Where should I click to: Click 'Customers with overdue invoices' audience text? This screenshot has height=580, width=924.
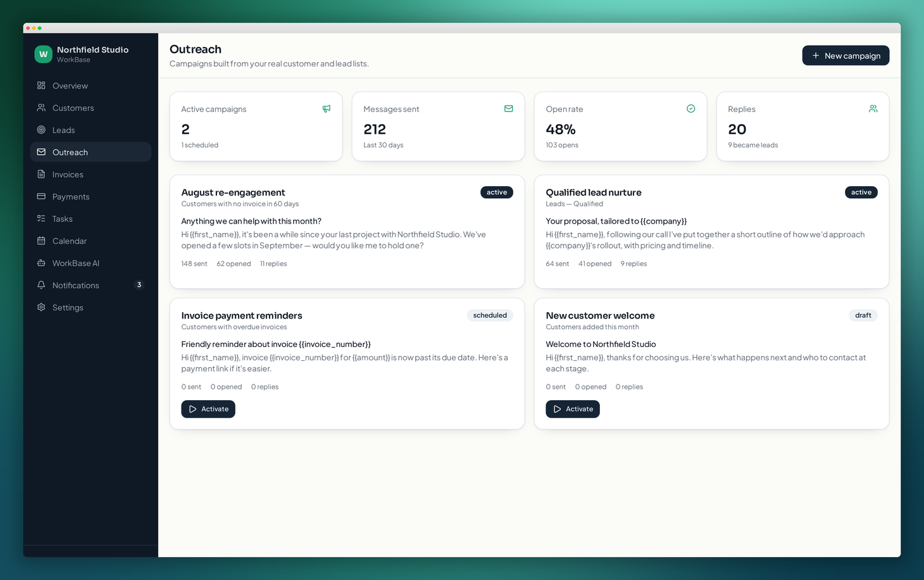pos(234,327)
